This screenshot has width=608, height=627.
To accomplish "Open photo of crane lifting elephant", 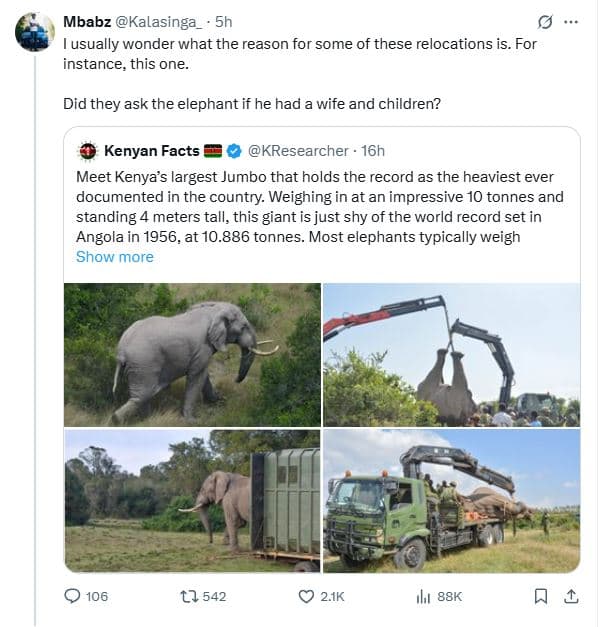I will pyautogui.click(x=451, y=354).
